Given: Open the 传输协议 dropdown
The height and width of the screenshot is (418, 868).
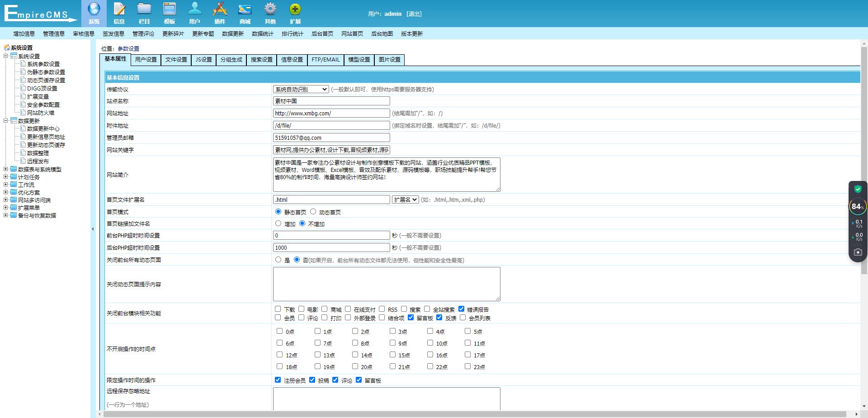Looking at the screenshot, I should click(x=301, y=90).
